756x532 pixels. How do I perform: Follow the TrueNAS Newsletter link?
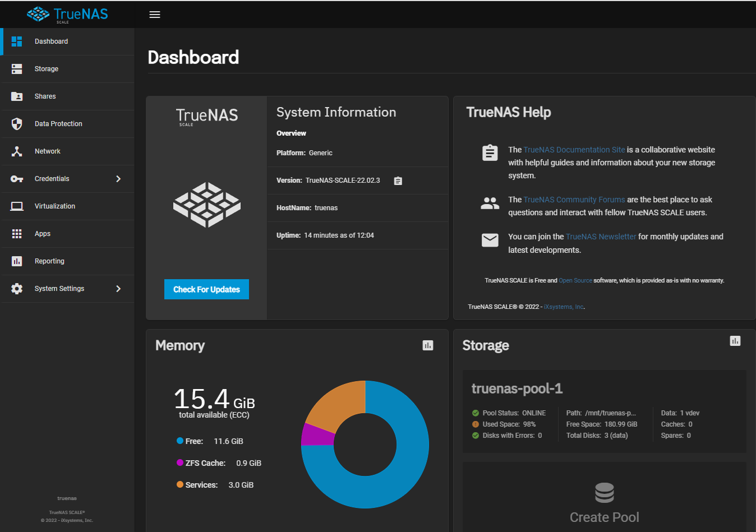pyautogui.click(x=601, y=237)
